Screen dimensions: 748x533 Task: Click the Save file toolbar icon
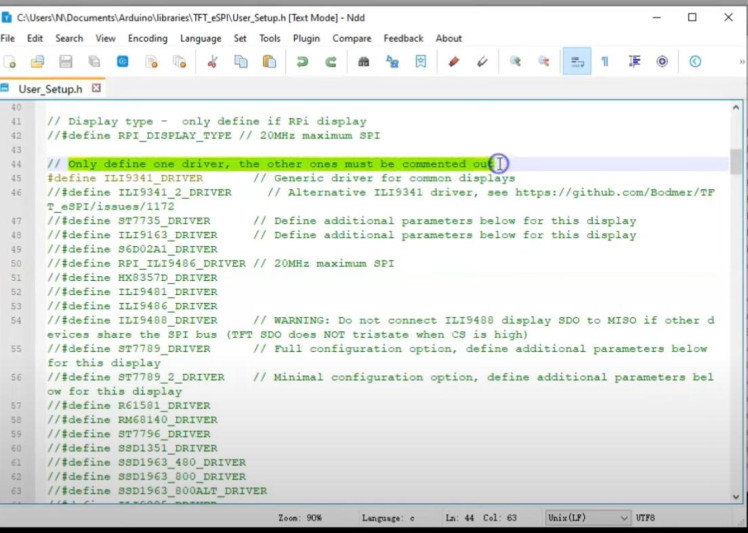(66, 62)
